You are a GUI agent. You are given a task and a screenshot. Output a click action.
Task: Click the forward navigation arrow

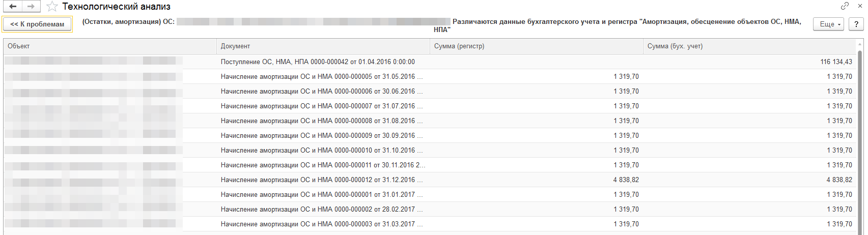[31, 7]
